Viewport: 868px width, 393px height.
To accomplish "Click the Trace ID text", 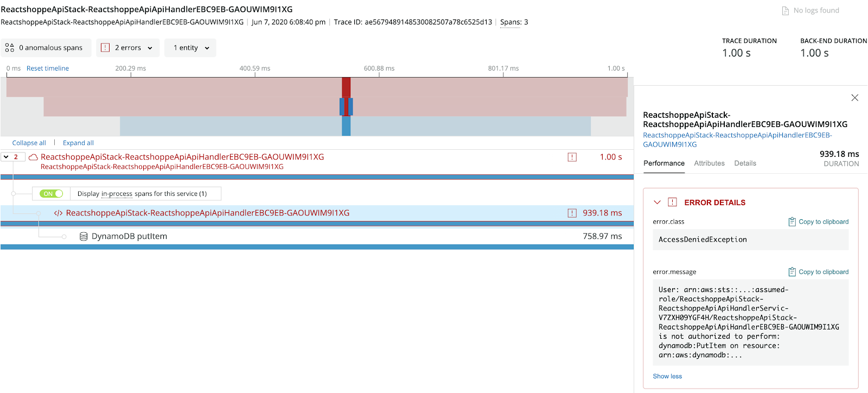I will [x=413, y=22].
